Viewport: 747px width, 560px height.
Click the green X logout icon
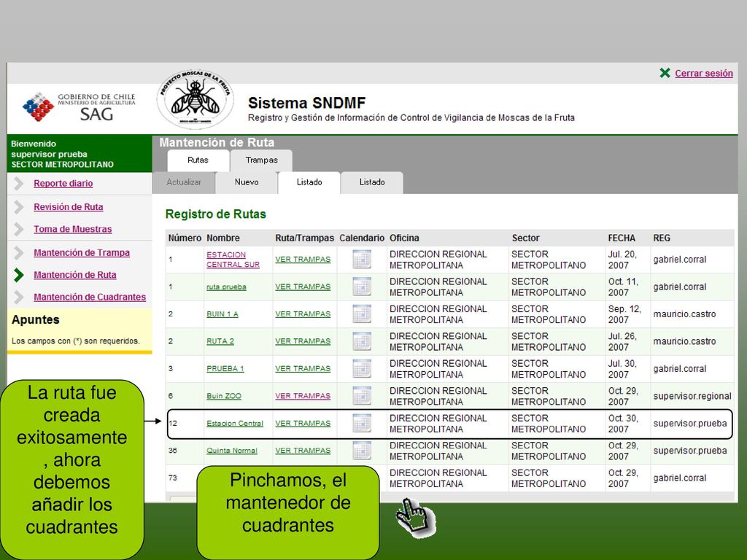coord(665,73)
